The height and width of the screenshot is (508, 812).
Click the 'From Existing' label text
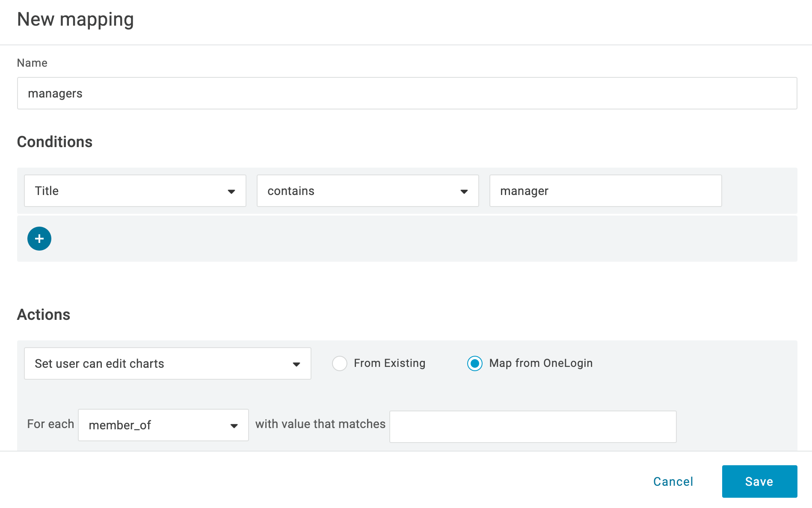[389, 363]
